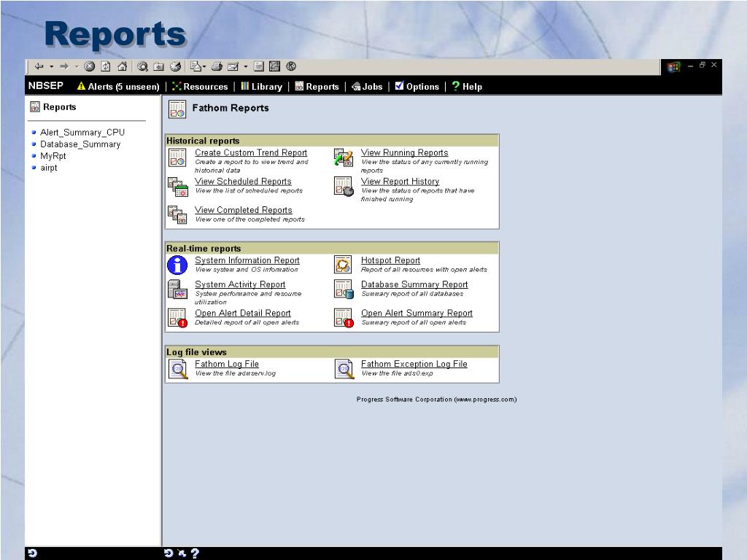The height and width of the screenshot is (560, 747).
Task: Click the Stop loading toolbar icon
Action: 90,66
